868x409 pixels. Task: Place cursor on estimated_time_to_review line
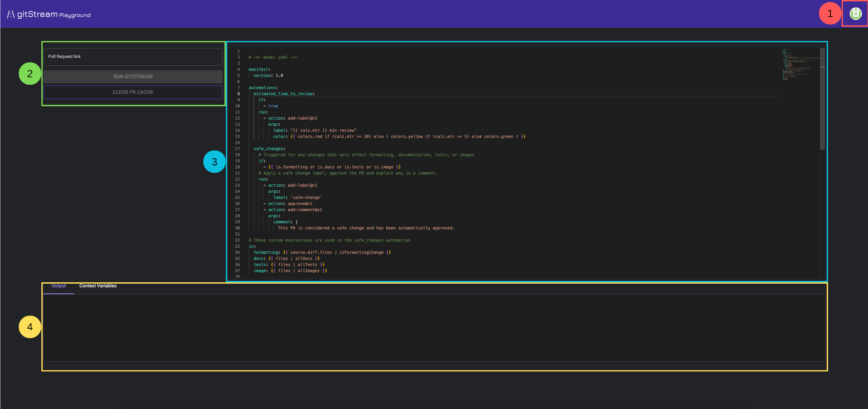tap(284, 94)
